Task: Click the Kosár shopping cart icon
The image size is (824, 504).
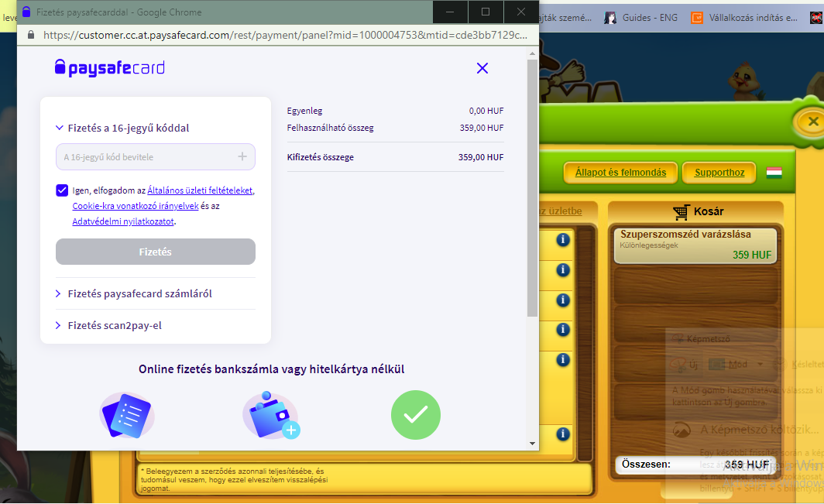Action: click(x=681, y=212)
